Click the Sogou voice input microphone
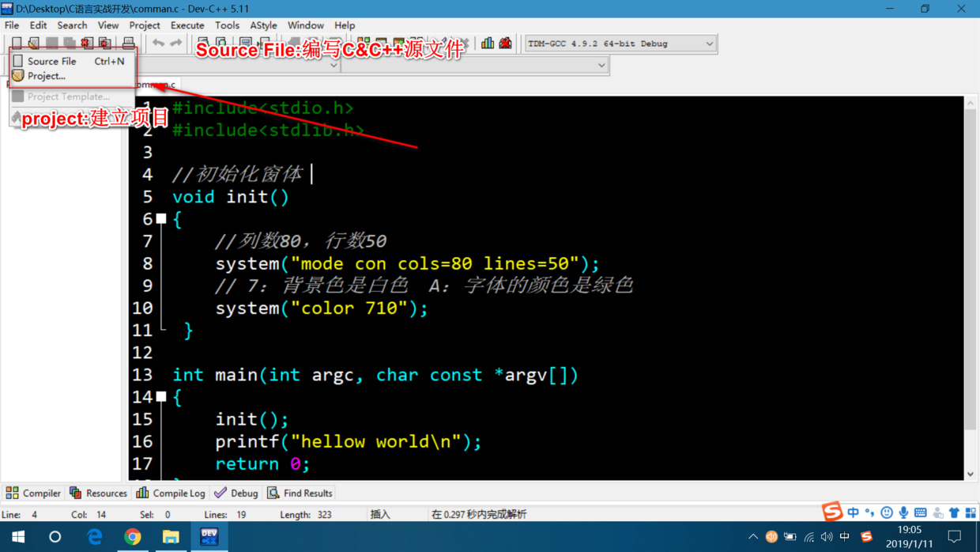This screenshot has width=980, height=552. coord(903,512)
